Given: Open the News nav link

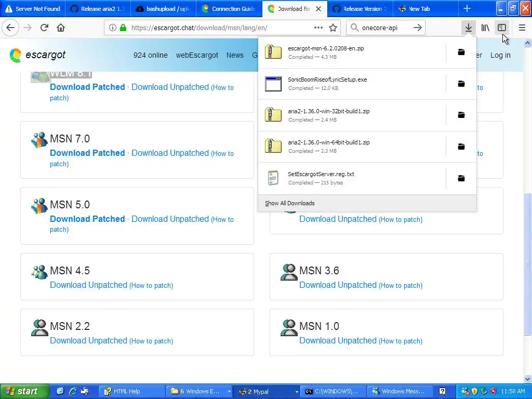Looking at the screenshot, I should click(235, 55).
